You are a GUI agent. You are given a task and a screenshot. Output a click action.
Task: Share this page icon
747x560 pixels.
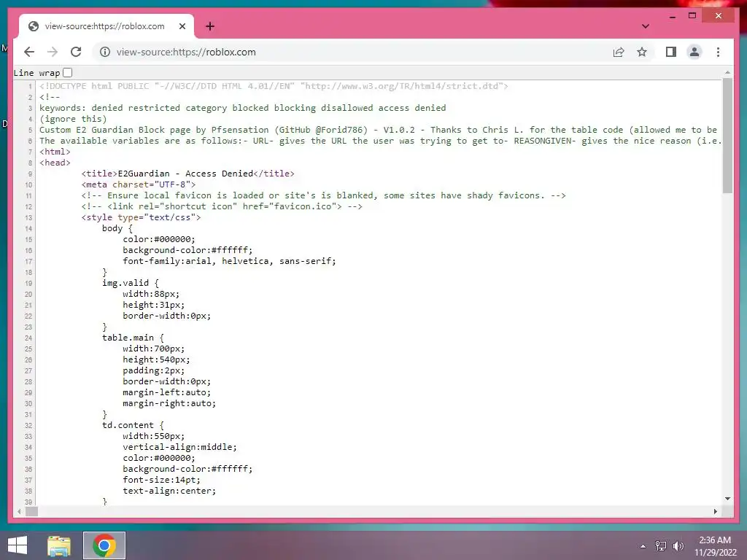619,52
